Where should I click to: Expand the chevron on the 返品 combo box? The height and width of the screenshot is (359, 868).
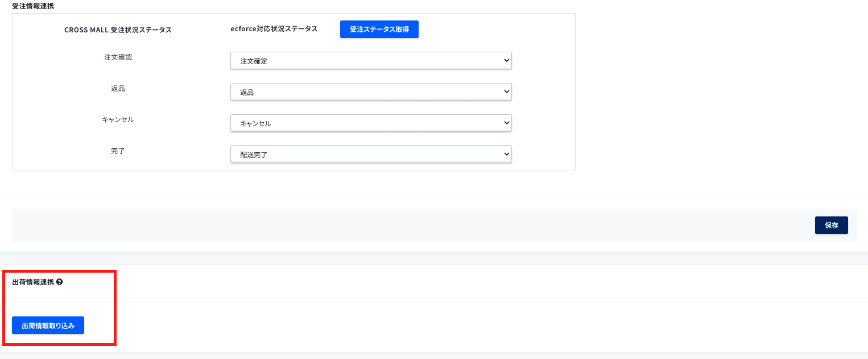point(505,91)
